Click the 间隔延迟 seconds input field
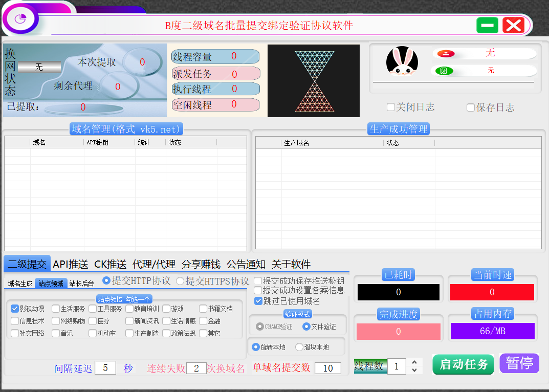Viewport: 549px width, 392px height. pyautogui.click(x=105, y=368)
